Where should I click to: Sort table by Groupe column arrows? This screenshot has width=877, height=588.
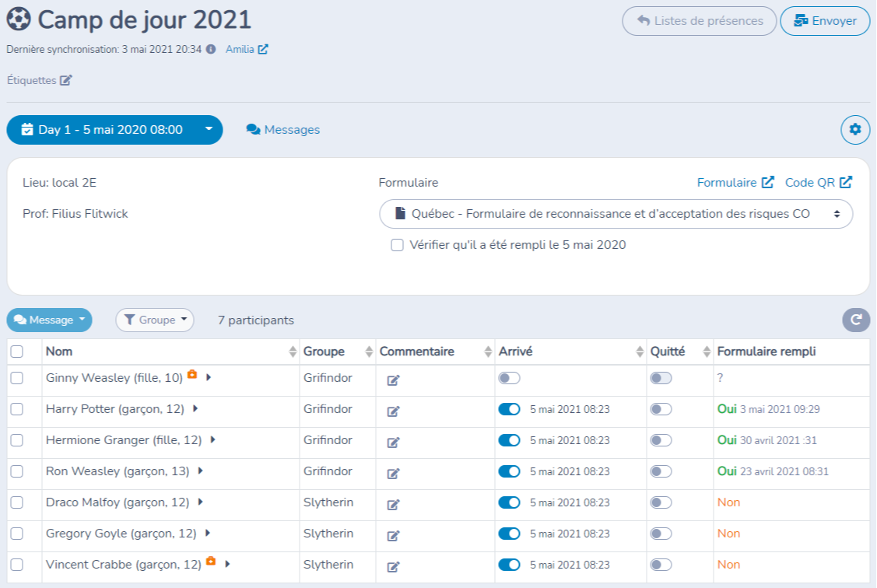(x=369, y=352)
